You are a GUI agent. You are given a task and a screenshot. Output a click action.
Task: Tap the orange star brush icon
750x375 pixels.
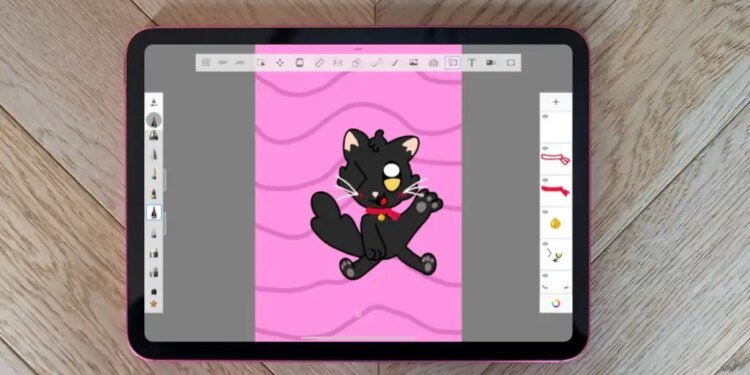coord(154,304)
